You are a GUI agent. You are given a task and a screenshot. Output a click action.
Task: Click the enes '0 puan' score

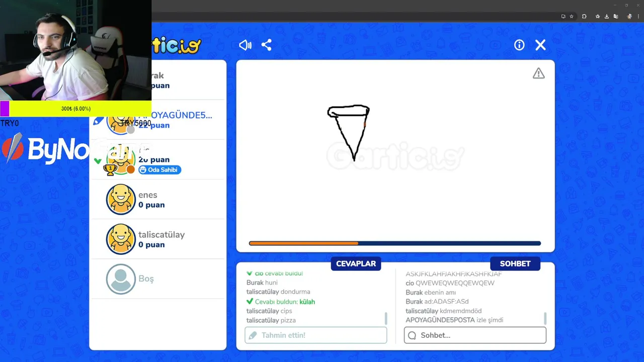(x=151, y=205)
